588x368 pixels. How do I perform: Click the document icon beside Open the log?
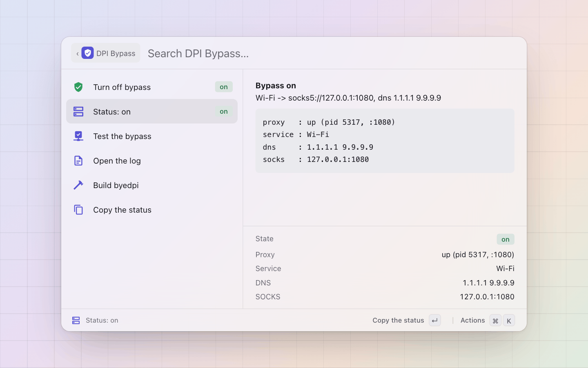tap(78, 160)
